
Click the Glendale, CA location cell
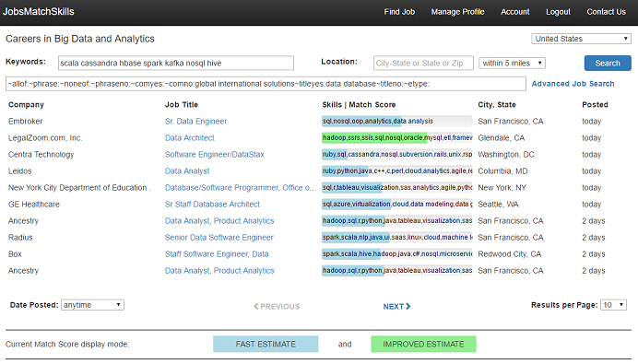point(502,138)
